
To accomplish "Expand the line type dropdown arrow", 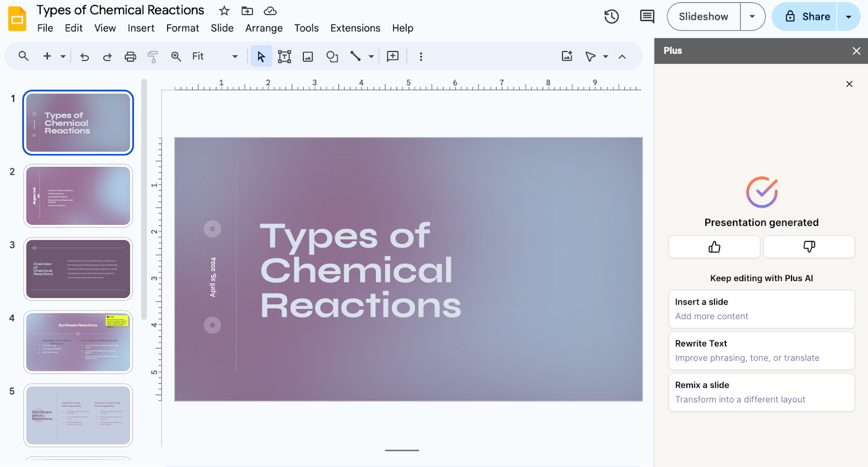I will tap(371, 56).
